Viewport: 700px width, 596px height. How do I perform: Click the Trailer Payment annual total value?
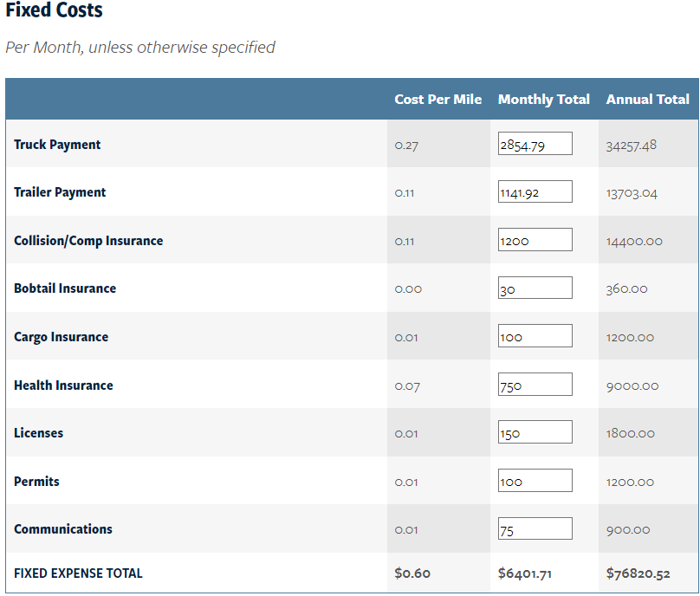coord(632,193)
